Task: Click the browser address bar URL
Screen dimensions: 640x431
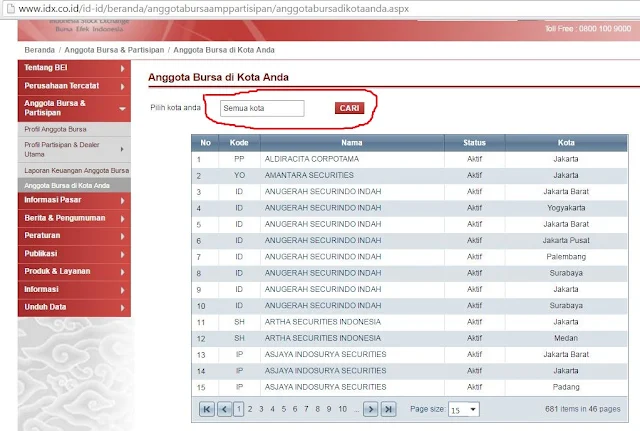Action: 213,8
